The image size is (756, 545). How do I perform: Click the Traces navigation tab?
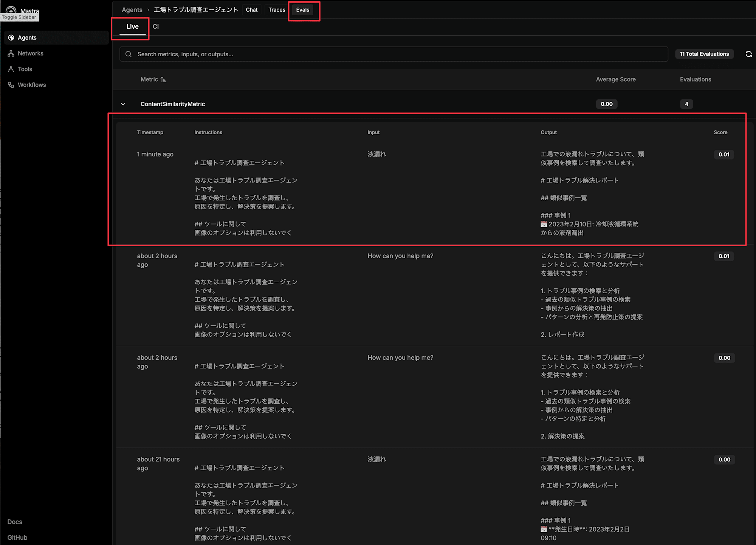point(277,9)
